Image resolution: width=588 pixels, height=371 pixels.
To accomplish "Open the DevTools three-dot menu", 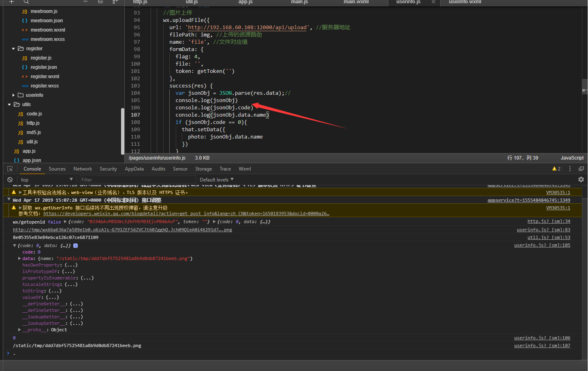I will click(570, 169).
